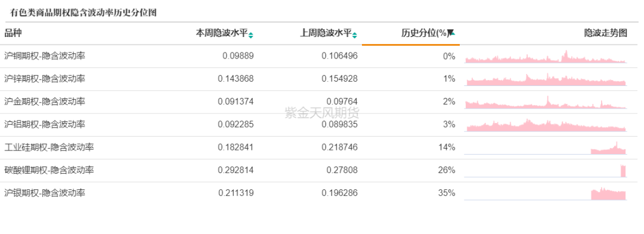The image size is (644, 234).
Task: Sort by 本周隐波水平 sort arrows
Action: pyautogui.click(x=251, y=35)
